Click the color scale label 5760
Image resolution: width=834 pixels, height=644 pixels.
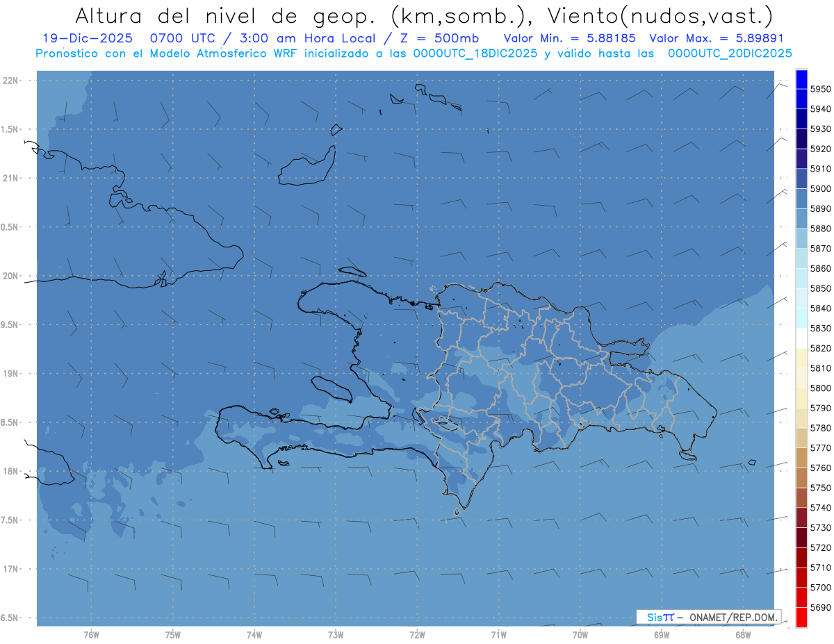point(820,468)
